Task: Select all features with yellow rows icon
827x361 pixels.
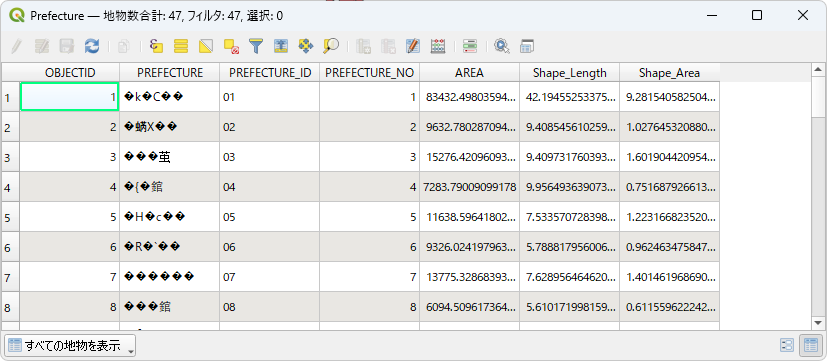Action: point(181,46)
